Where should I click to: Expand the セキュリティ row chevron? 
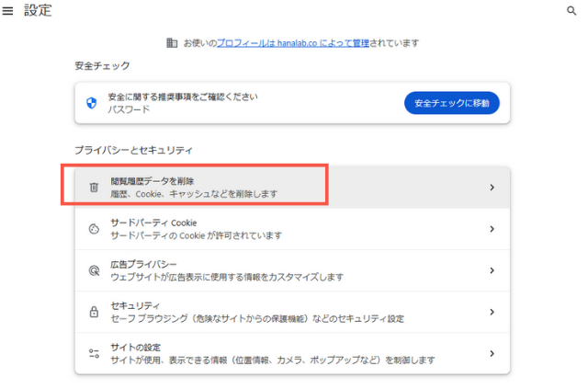[x=492, y=312]
